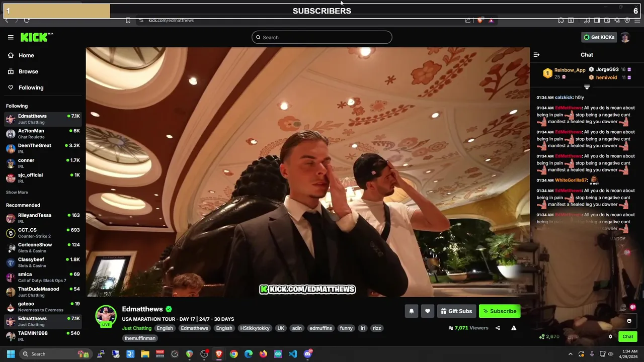Open Google Chrome from taskbar

pos(233,354)
